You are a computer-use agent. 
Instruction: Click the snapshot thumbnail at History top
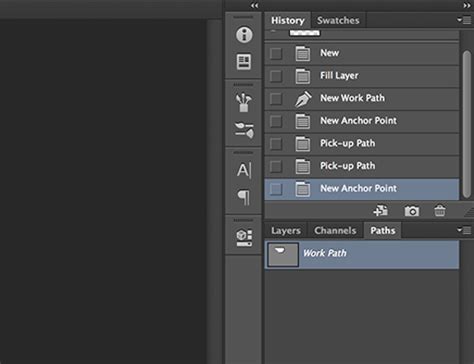[x=304, y=33]
